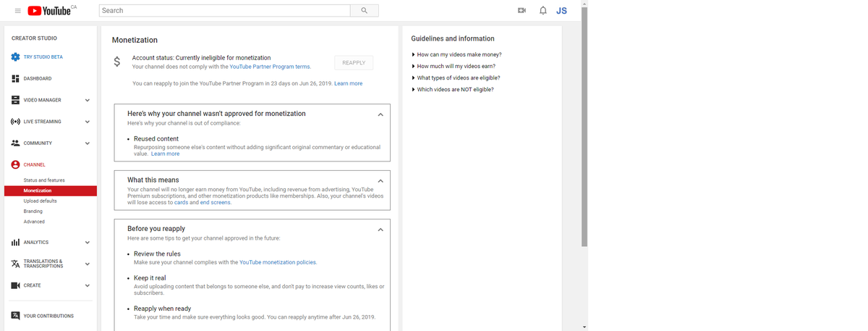Click the 'Creator Studio' heading
This screenshot has width=868, height=331.
(x=34, y=38)
